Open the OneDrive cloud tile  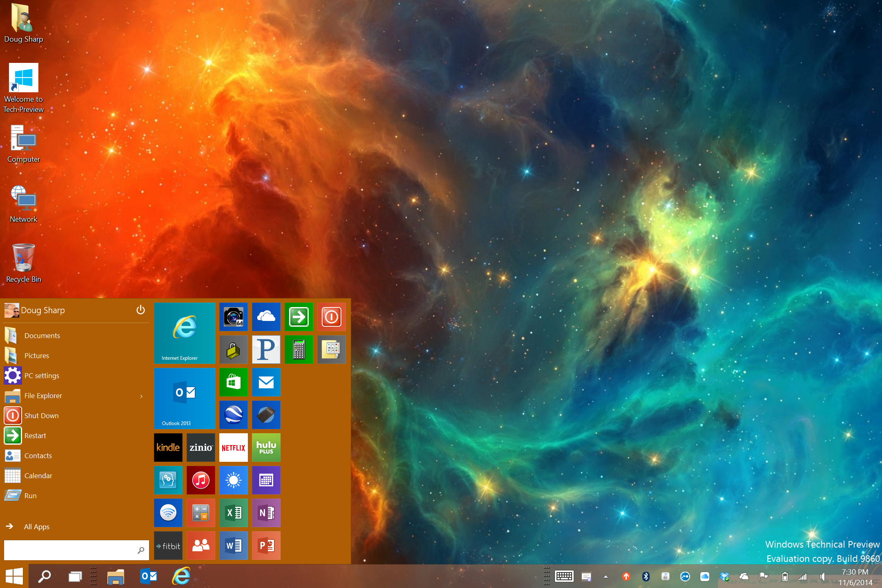pos(266,317)
